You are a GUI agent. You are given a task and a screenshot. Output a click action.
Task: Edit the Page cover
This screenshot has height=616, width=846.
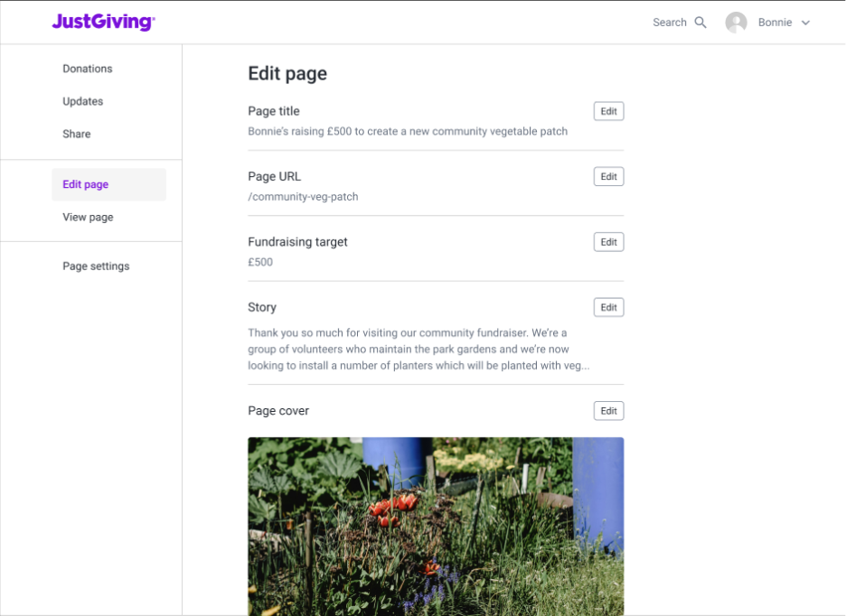608,411
